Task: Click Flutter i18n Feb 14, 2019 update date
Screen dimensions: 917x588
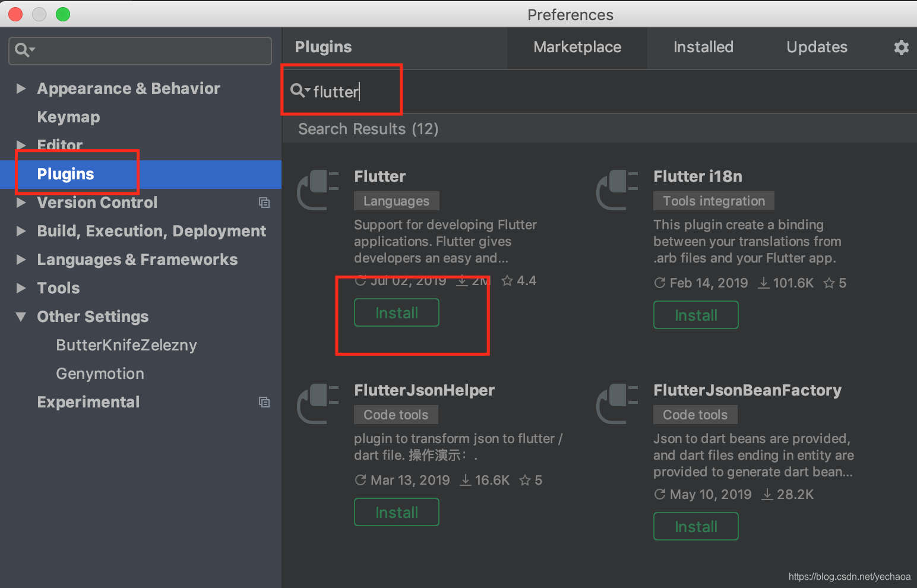Action: click(x=701, y=283)
